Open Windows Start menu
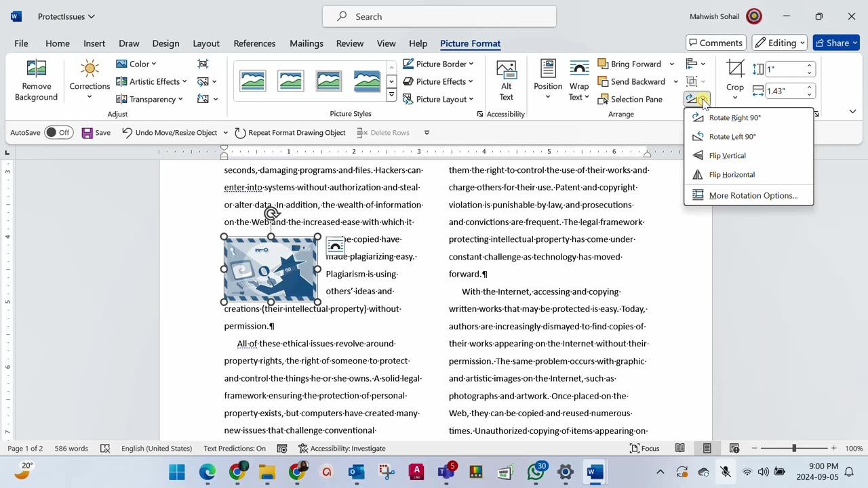This screenshot has width=868, height=488. (x=177, y=472)
